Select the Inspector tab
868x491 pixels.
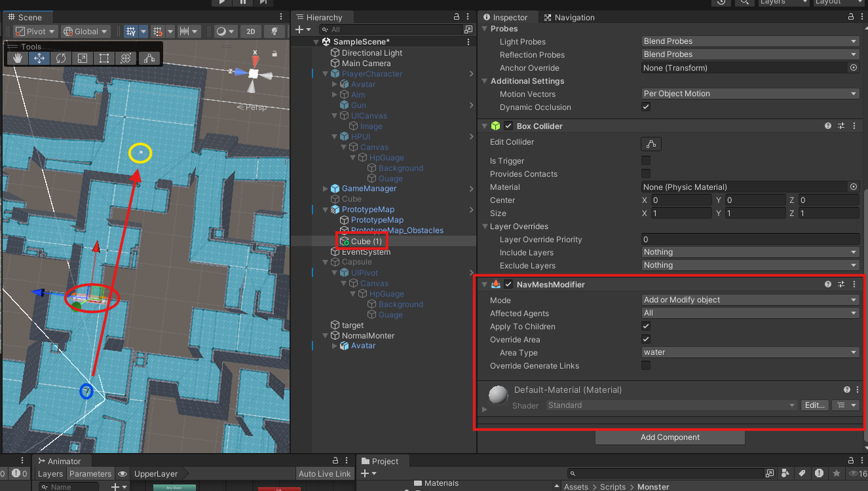point(505,18)
